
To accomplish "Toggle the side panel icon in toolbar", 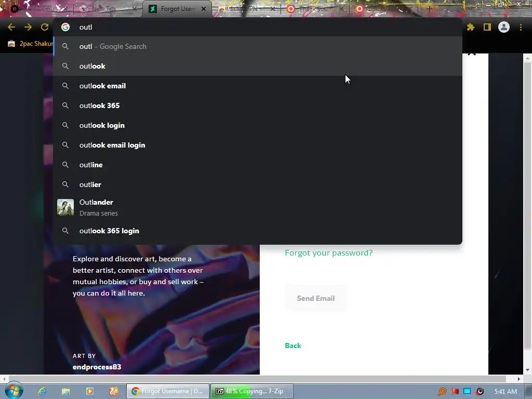I will pyautogui.click(x=487, y=27).
